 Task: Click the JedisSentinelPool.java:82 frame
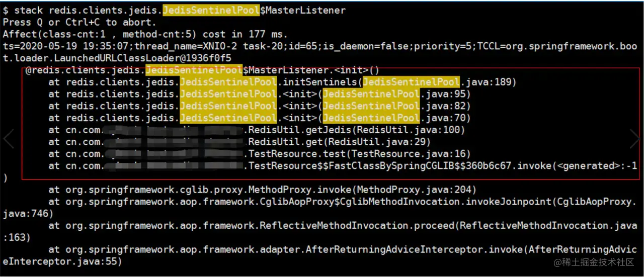click(x=260, y=106)
